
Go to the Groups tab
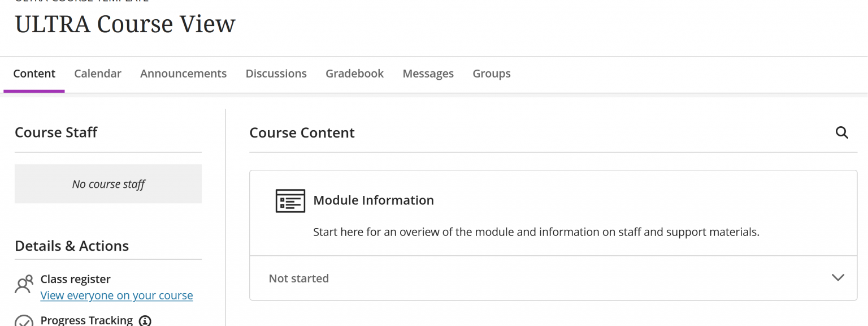pos(491,73)
